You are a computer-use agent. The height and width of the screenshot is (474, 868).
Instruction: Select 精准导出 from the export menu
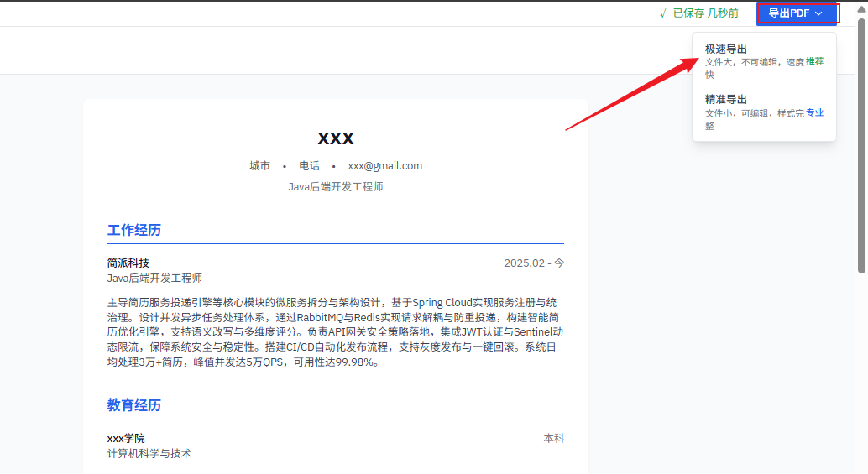click(726, 99)
